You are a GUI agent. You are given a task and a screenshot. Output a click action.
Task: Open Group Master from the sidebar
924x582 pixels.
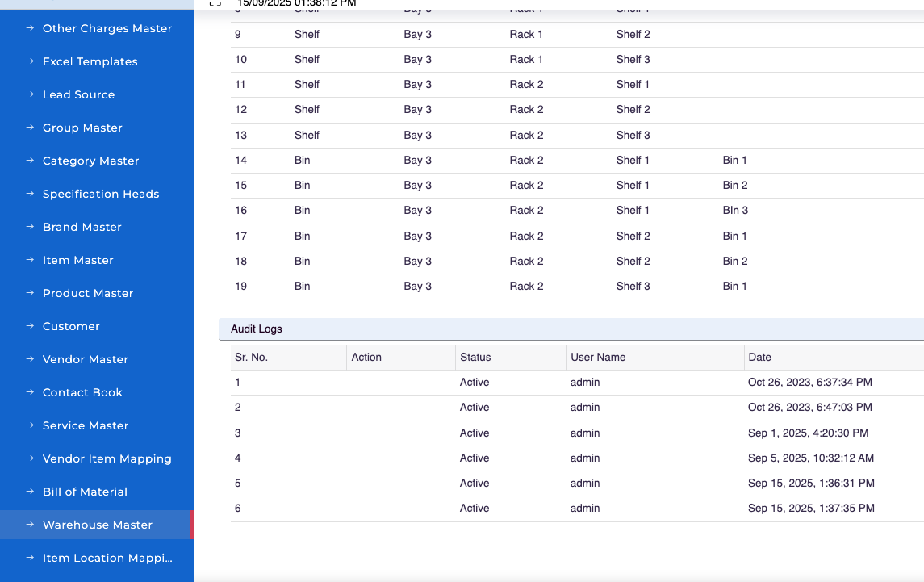tap(82, 128)
